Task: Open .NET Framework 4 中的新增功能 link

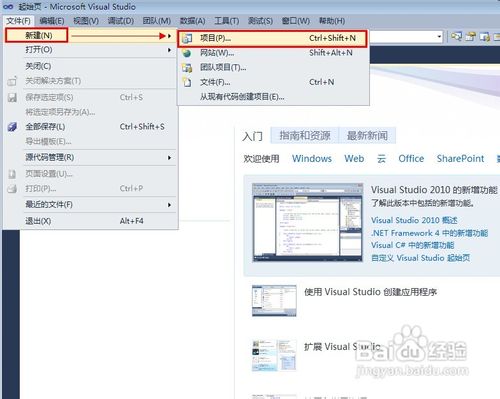Action: click(429, 233)
